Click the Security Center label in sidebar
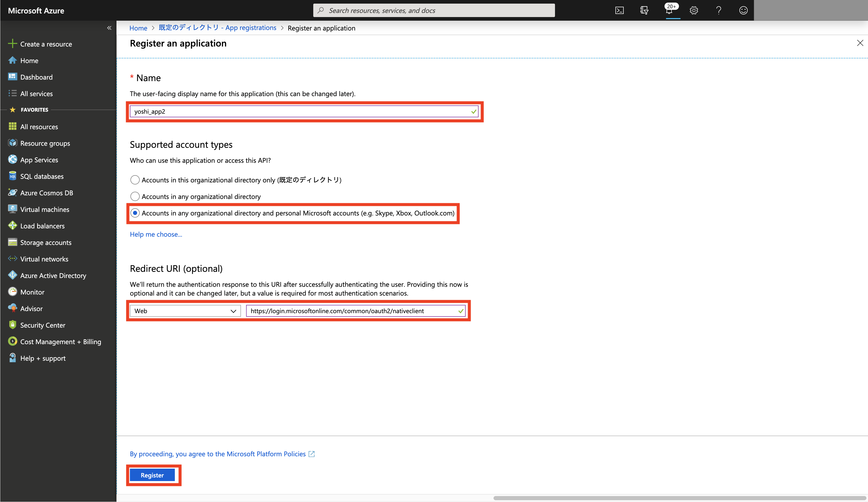 43,325
